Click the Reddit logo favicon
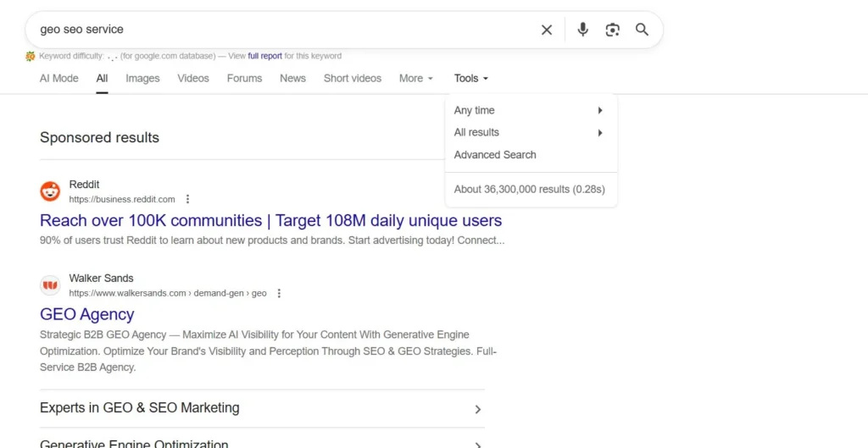 (50, 191)
